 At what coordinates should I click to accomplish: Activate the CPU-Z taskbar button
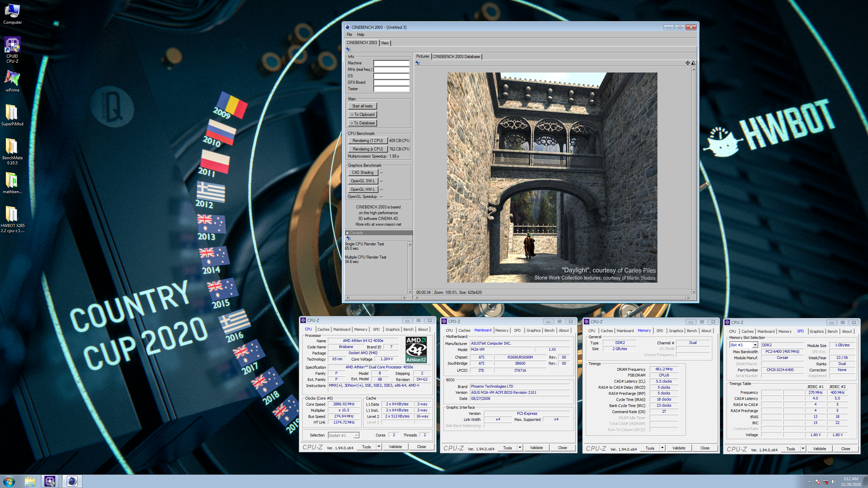point(50,481)
